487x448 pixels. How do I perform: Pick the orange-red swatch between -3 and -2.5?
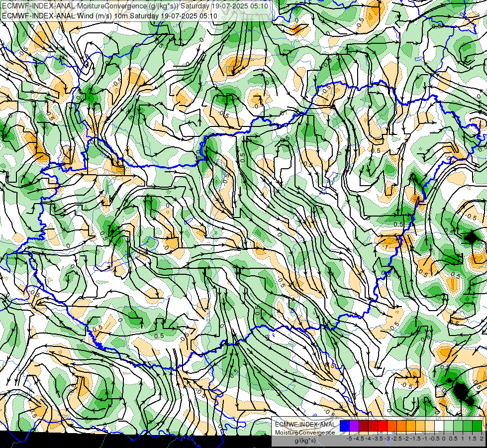[392, 426]
